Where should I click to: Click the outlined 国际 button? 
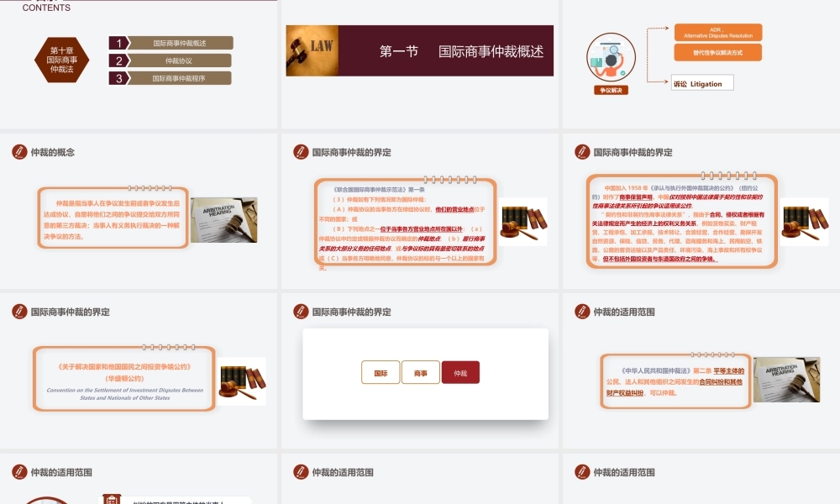click(381, 371)
